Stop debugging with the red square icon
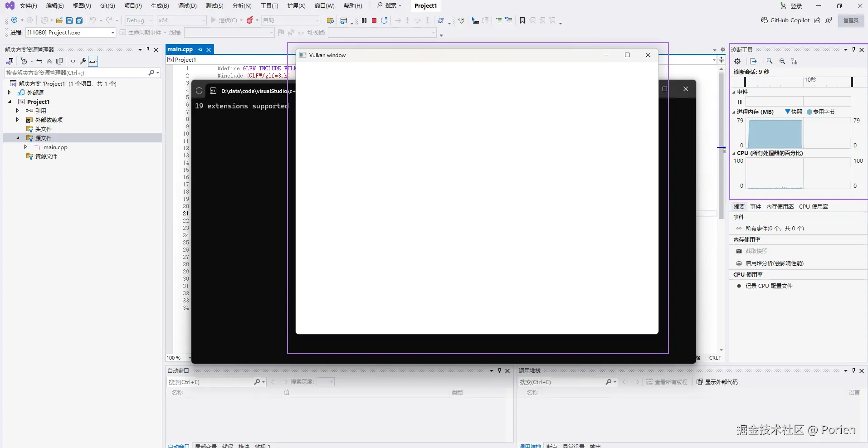The width and height of the screenshot is (868, 448). (x=374, y=20)
